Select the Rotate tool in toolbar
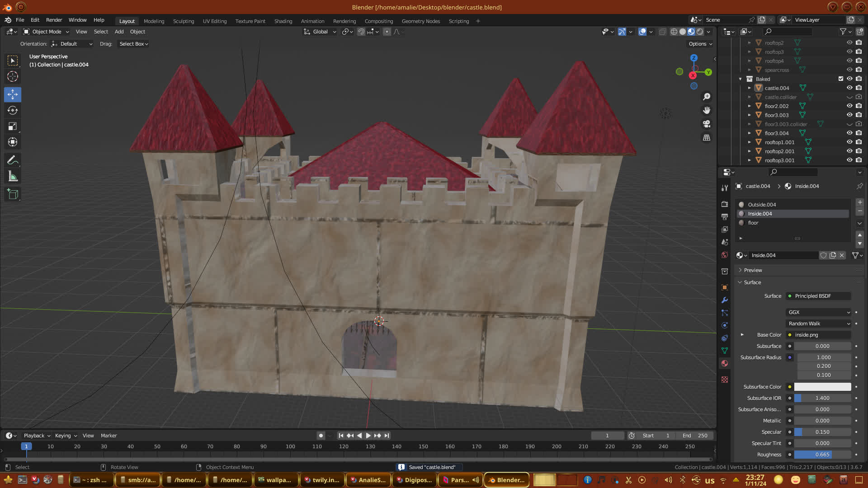The height and width of the screenshot is (488, 868). click(x=13, y=111)
